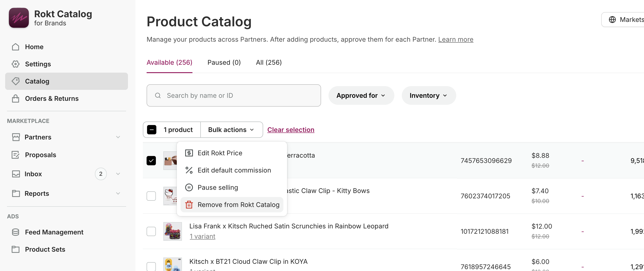Choose Pause selling from the menu

point(218,187)
